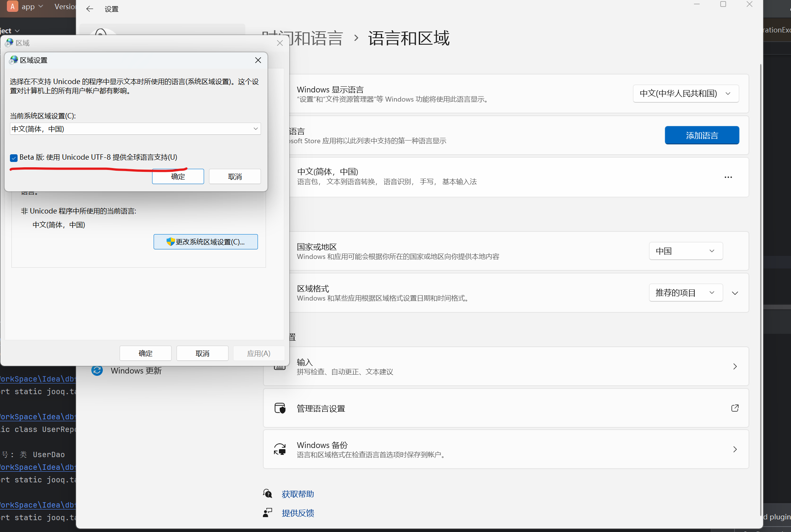Open the 国家或地区 dropdown showing 中国

point(686,251)
